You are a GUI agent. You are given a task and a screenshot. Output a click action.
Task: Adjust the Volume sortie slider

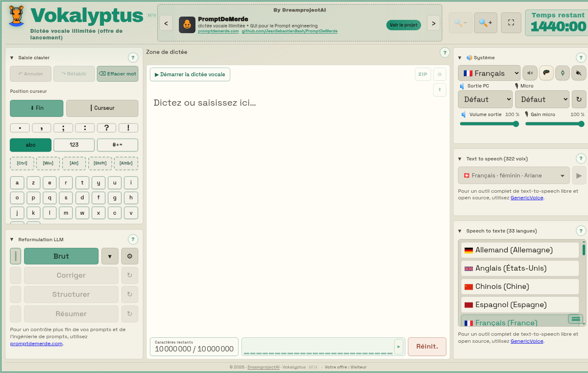[489, 124]
